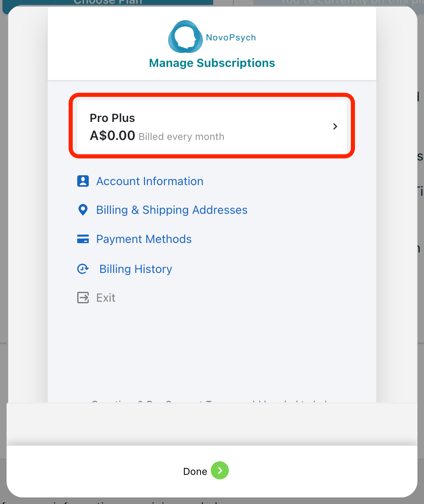Click the Exit door arrow icon
Viewport: 424px width, 504px height.
[83, 298]
